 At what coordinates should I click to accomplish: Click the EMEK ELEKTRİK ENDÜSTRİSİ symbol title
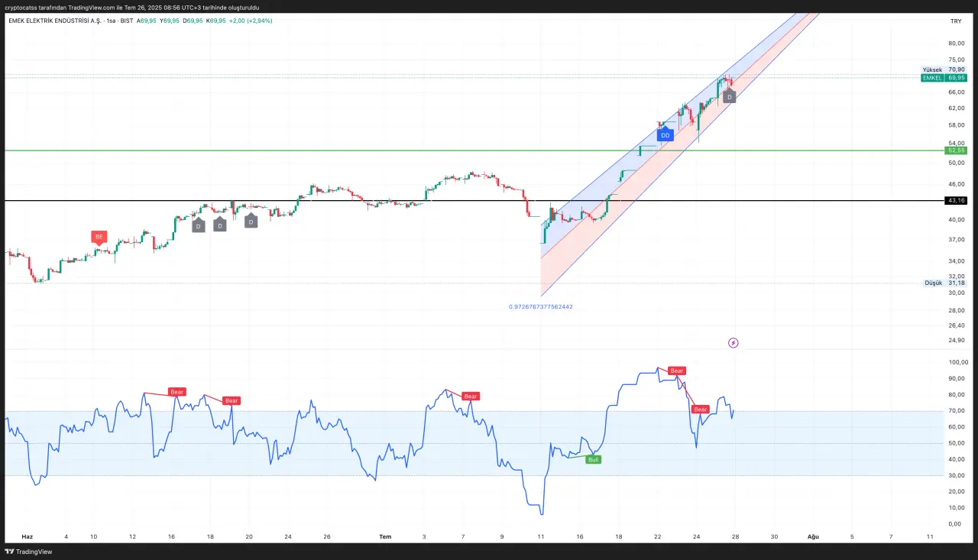tap(59, 21)
